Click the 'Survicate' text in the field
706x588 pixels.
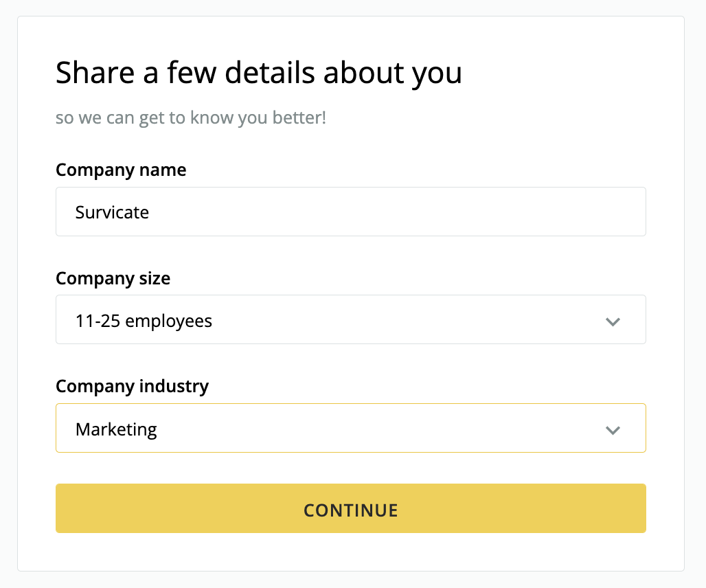112,212
